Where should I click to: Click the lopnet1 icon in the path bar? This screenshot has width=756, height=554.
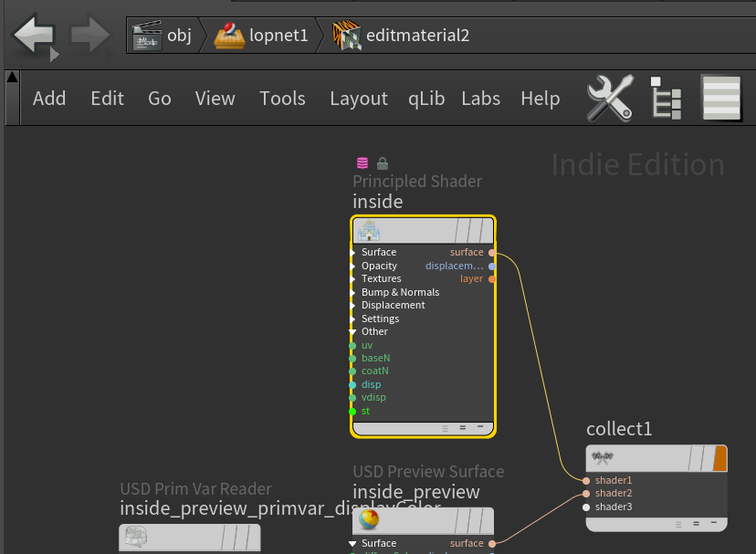(x=229, y=36)
